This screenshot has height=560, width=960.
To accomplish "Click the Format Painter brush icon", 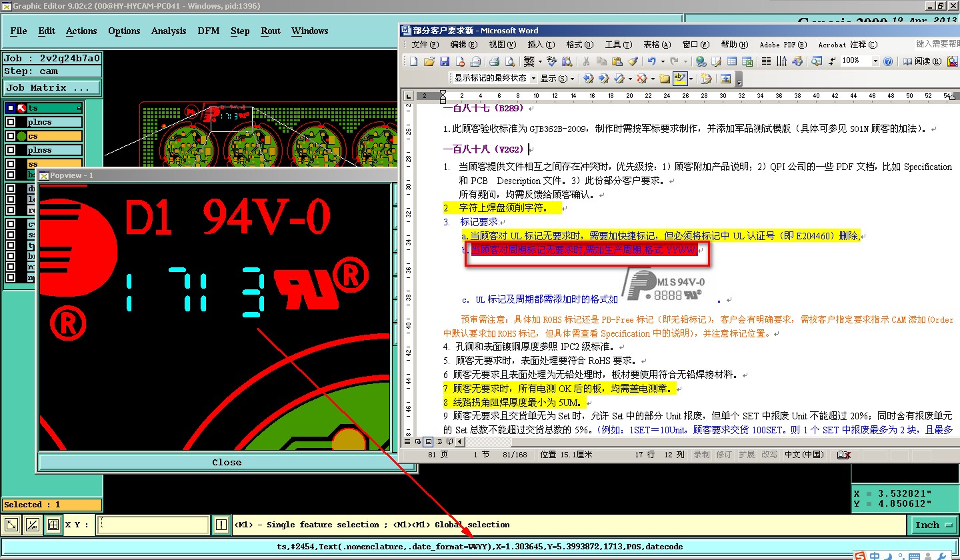I will point(632,61).
